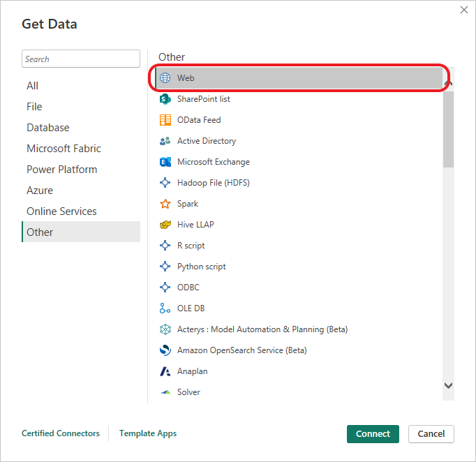Select the SharePoint list connector icon
This screenshot has width=476, height=462.
(165, 99)
